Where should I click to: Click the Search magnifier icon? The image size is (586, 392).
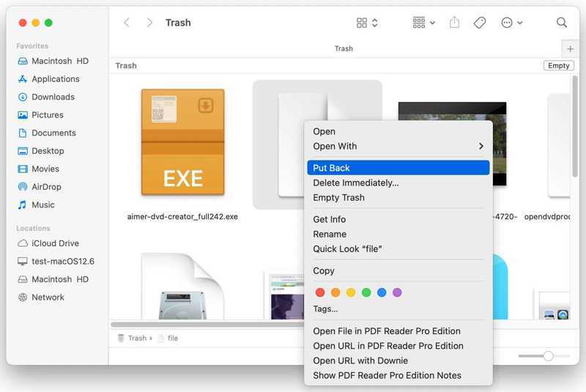tap(561, 23)
